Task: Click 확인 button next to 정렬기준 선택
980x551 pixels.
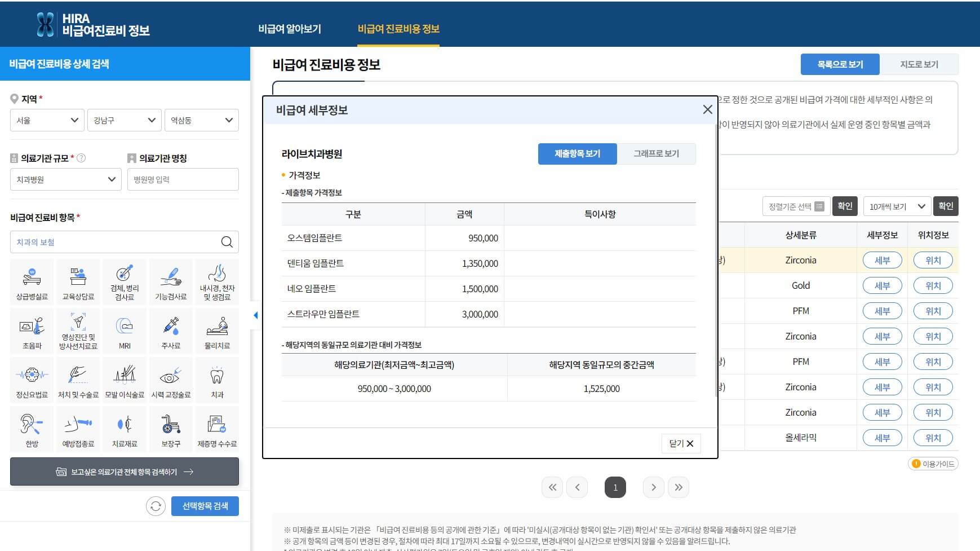Action: pyautogui.click(x=845, y=206)
